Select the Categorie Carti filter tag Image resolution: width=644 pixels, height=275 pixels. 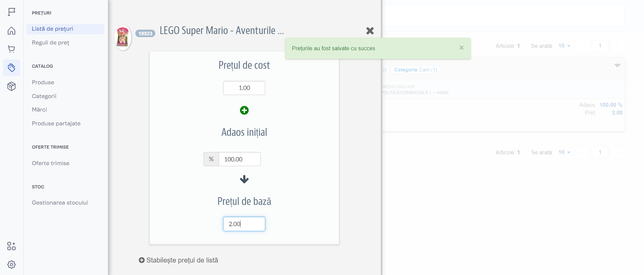[415, 70]
